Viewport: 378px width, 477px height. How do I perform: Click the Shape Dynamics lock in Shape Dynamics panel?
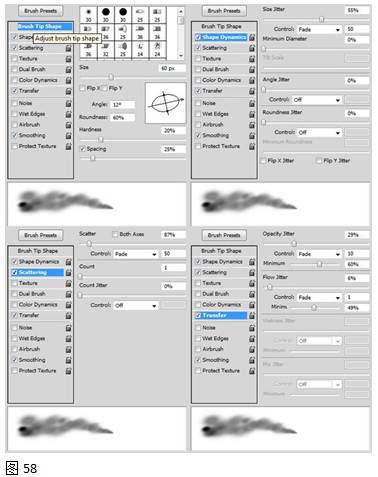[x=252, y=37]
